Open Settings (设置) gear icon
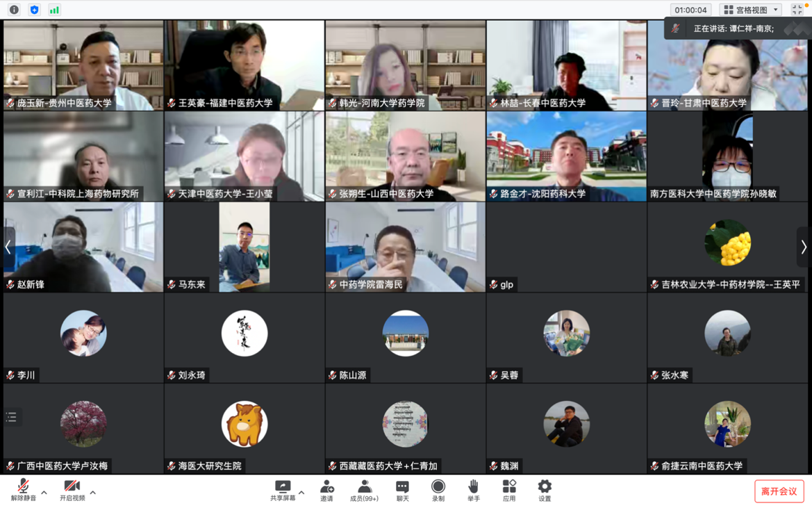The image size is (812, 508). coord(545,489)
